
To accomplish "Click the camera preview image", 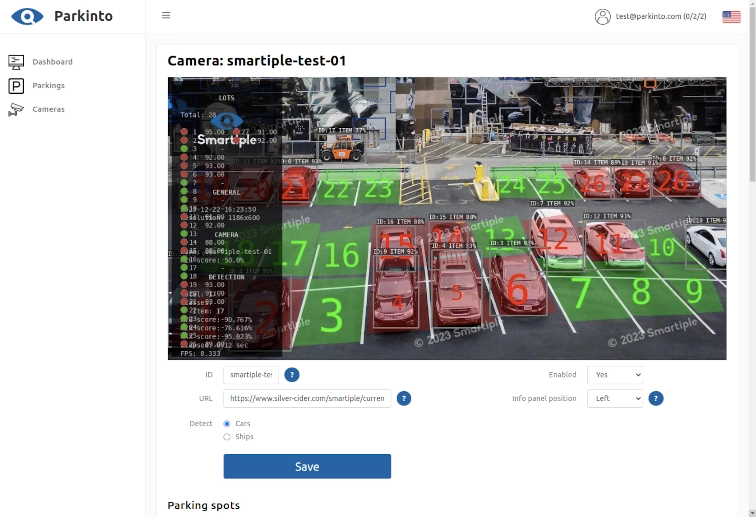I will pyautogui.click(x=447, y=218).
